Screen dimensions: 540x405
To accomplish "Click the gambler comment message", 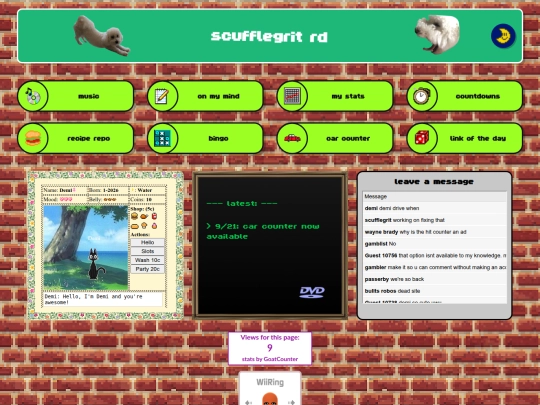I will click(435, 267).
